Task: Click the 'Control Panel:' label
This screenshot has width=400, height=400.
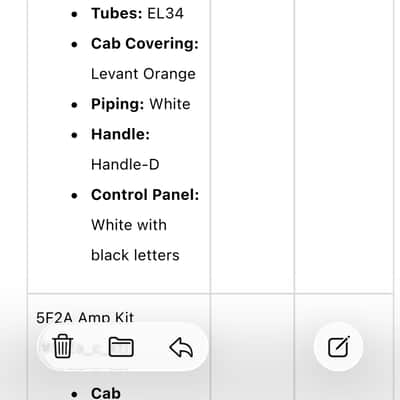Action: click(x=145, y=195)
